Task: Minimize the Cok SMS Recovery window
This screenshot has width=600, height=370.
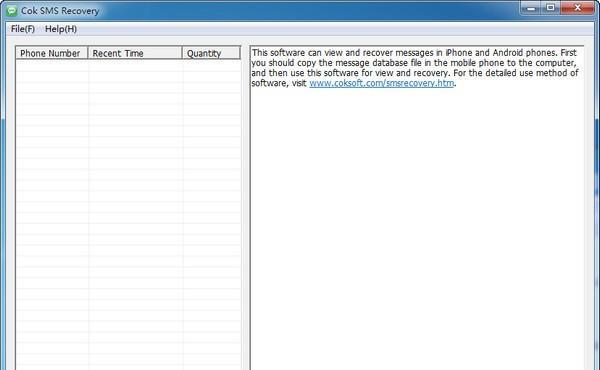Action: pos(531,8)
